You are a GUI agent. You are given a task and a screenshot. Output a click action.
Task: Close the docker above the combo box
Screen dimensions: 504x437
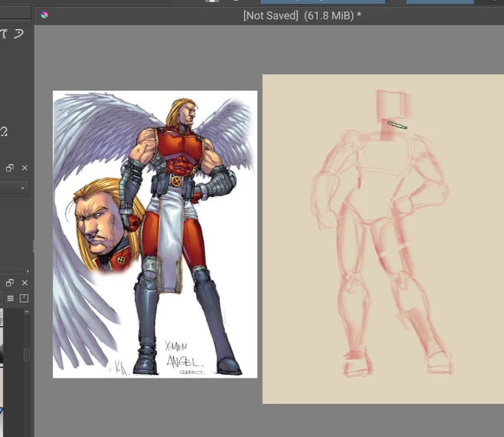[24, 167]
